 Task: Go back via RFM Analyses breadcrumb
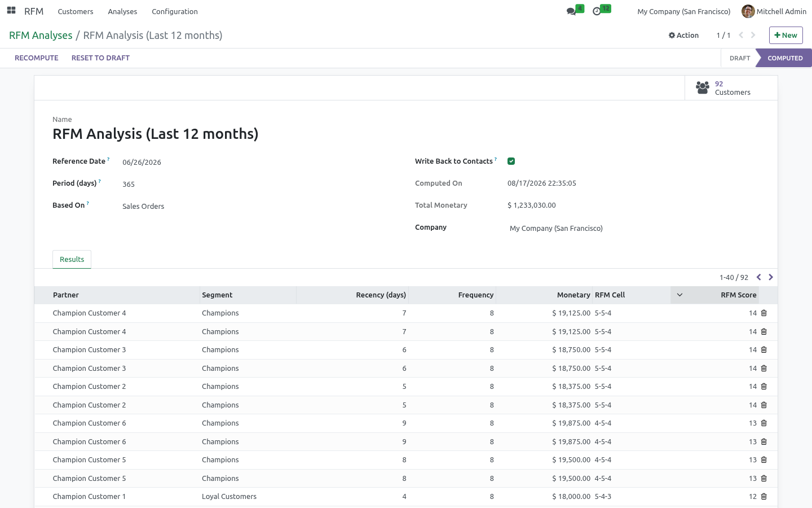41,36
